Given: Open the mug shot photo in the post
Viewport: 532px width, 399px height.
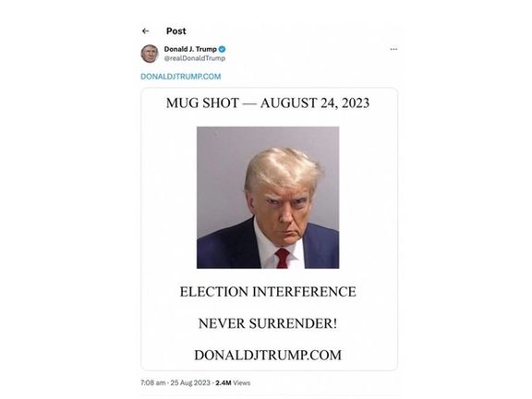Looking at the screenshot, I should (268, 198).
